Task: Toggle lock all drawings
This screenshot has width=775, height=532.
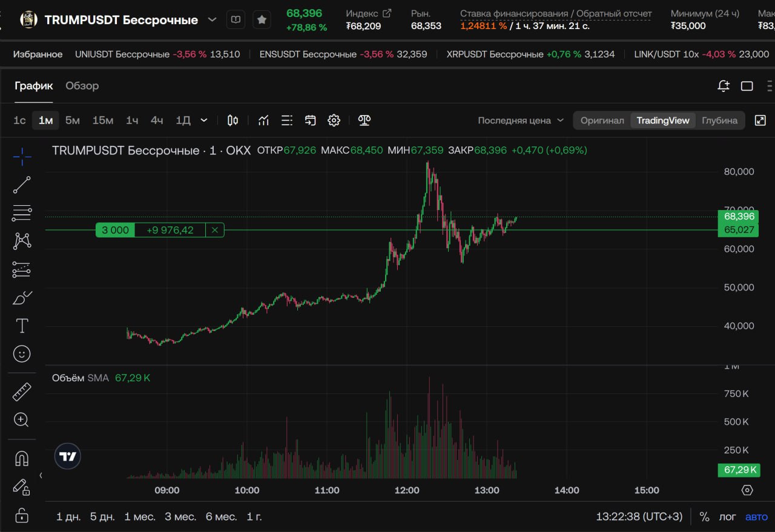Action: (x=22, y=515)
